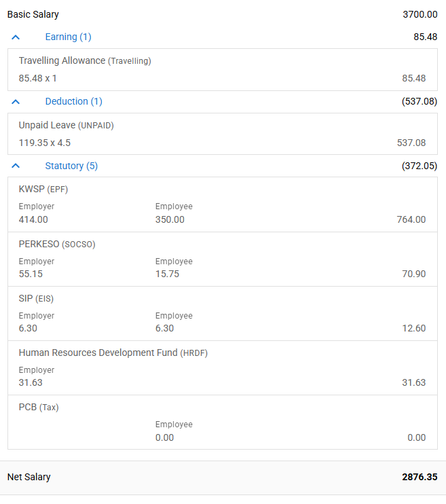Screen dimensions: 446x504
Task: Select the Travelling Allowance item
Action: 85,61
